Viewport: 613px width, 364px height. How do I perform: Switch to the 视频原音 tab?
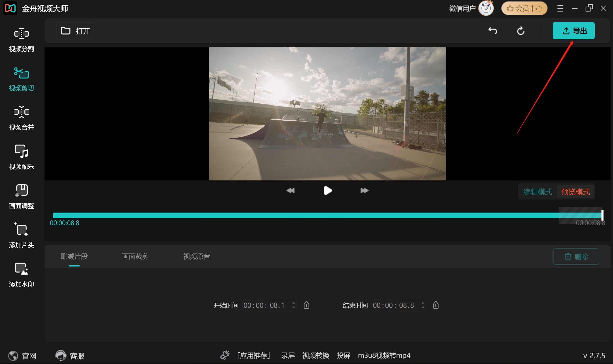[197, 257]
